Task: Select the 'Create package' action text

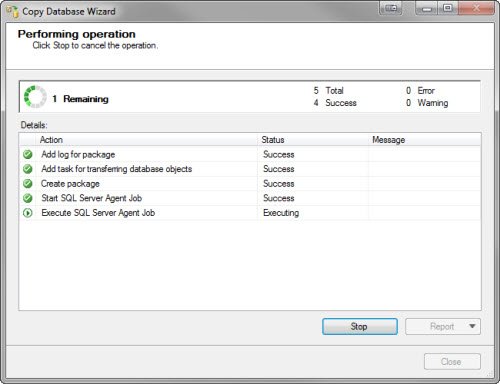Action: click(x=70, y=184)
